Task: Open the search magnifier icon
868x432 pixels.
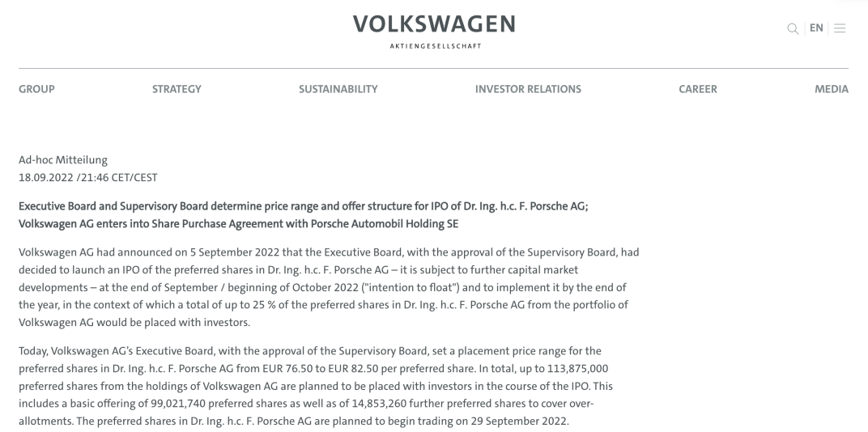Action: point(793,29)
